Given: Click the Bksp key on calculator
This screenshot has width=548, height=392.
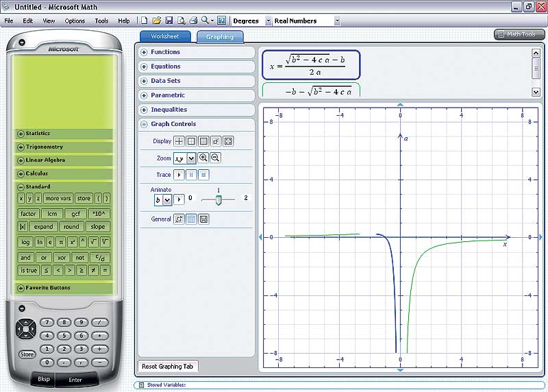Looking at the screenshot, I should (44, 379).
